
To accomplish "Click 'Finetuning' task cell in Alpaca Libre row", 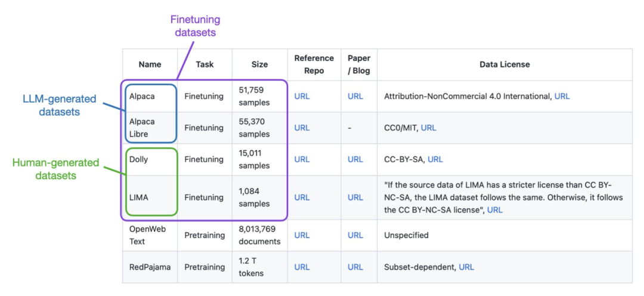I will click(x=205, y=128).
